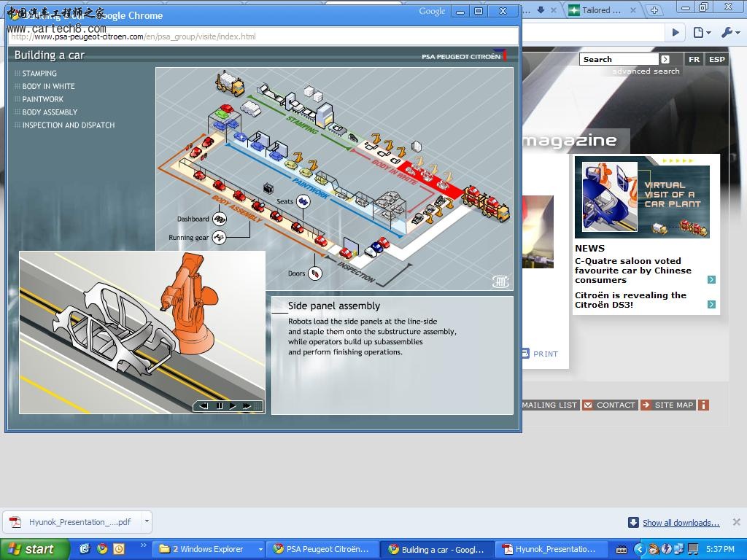Screen dimensions: 747x560
Task: Close the Tailored browser tab
Action: point(633,10)
